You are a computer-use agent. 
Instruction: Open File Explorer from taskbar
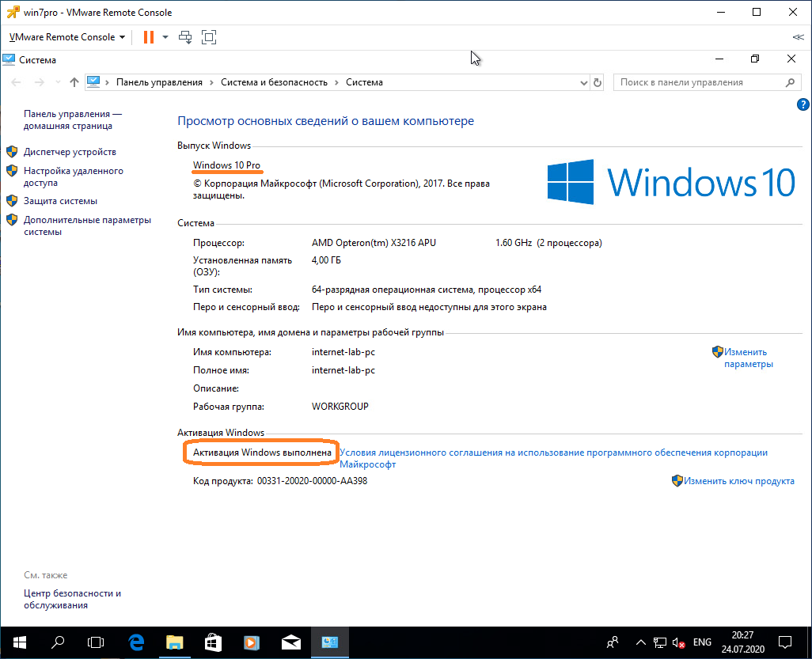(175, 642)
